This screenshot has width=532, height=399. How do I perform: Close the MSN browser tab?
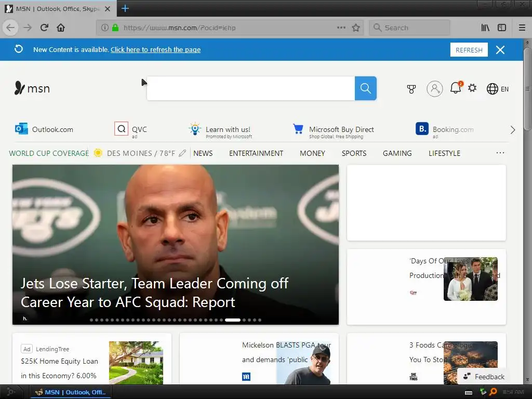(107, 9)
